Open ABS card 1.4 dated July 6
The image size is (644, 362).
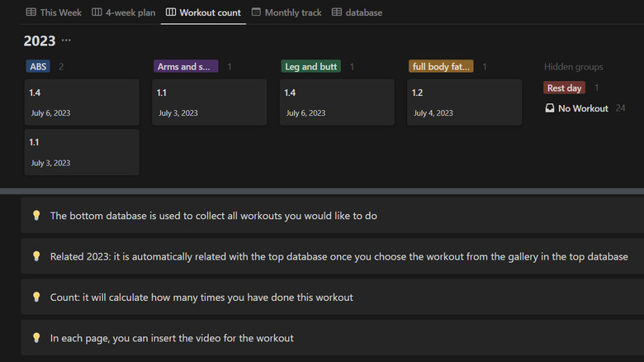[x=82, y=102]
